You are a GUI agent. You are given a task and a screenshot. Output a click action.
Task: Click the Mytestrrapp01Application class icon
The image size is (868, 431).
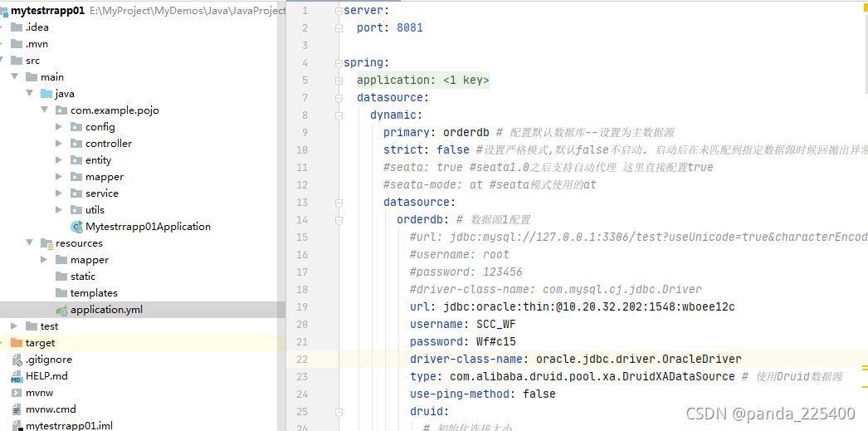(76, 227)
